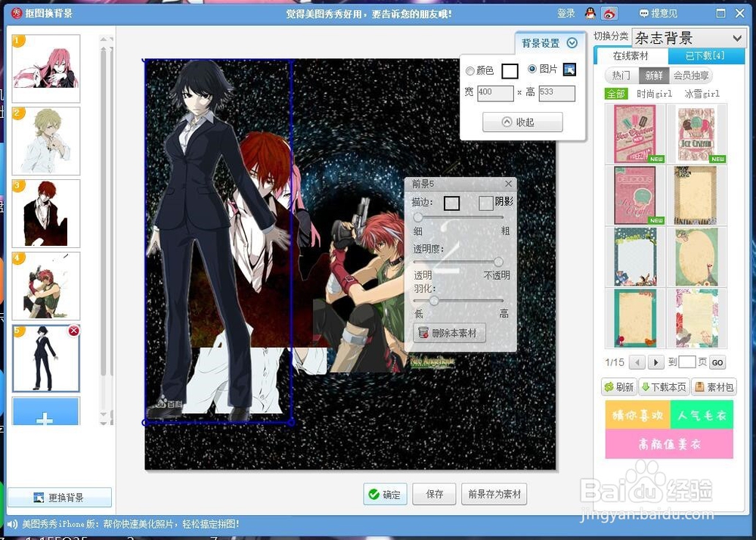Open 高颜值美衣 ad banner
756x540 pixels.
click(x=669, y=443)
